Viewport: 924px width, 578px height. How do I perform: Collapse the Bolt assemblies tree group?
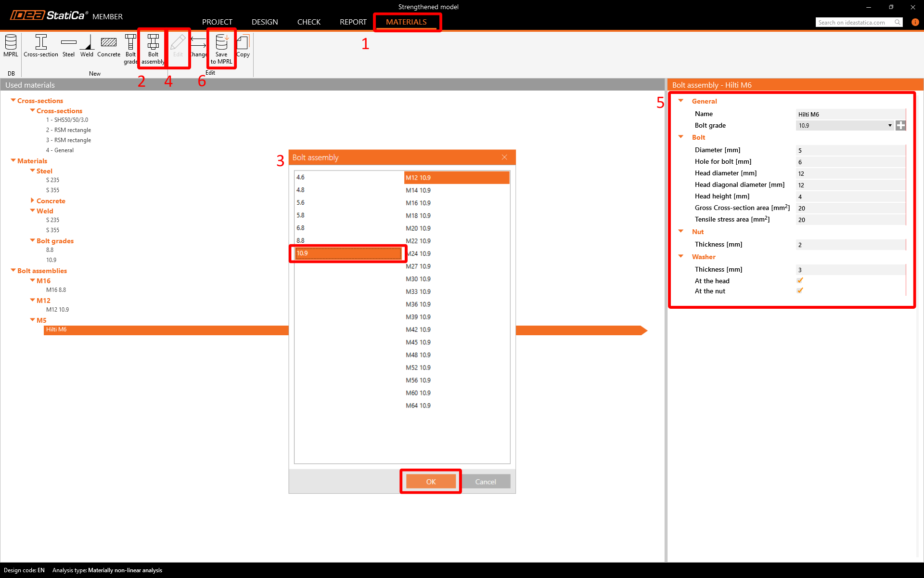point(13,270)
